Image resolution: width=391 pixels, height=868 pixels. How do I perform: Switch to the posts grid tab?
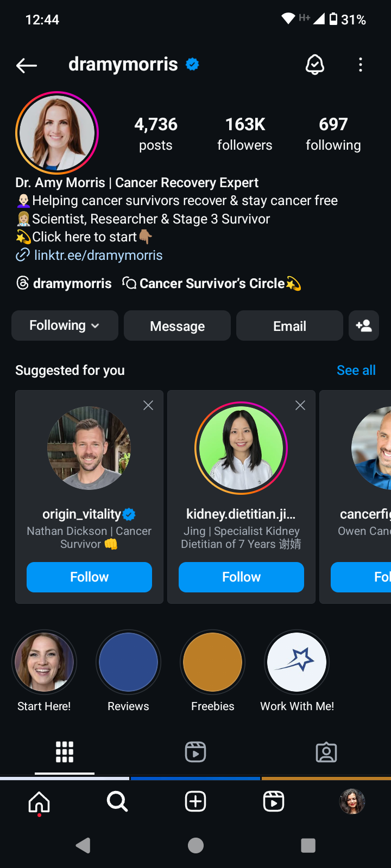click(x=65, y=752)
